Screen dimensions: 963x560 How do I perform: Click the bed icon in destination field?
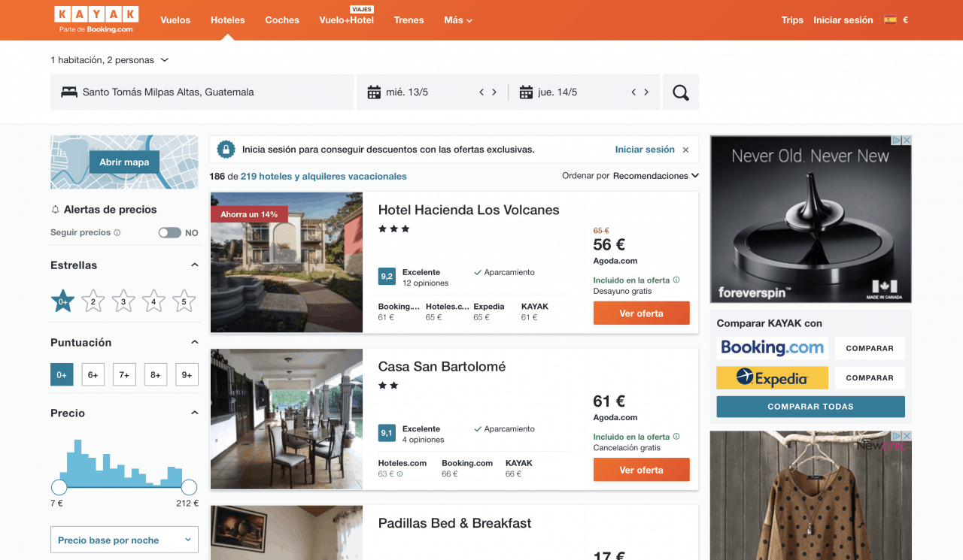tap(69, 92)
